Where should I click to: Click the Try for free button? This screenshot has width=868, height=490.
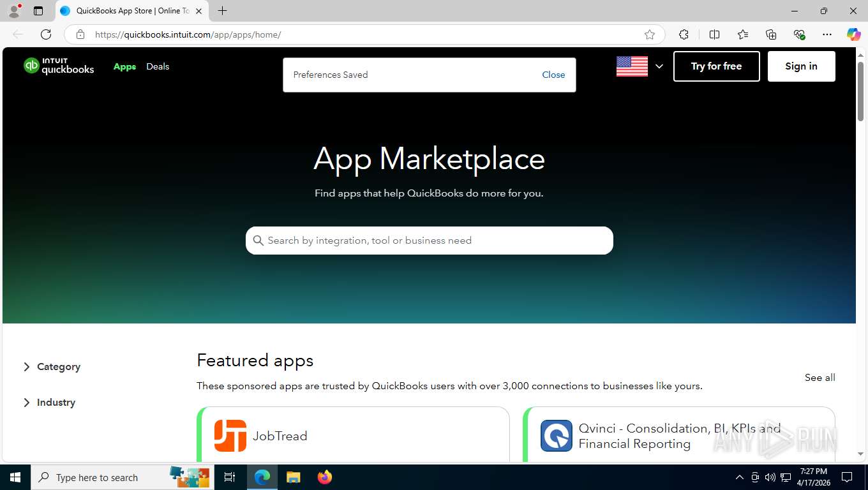pyautogui.click(x=716, y=66)
